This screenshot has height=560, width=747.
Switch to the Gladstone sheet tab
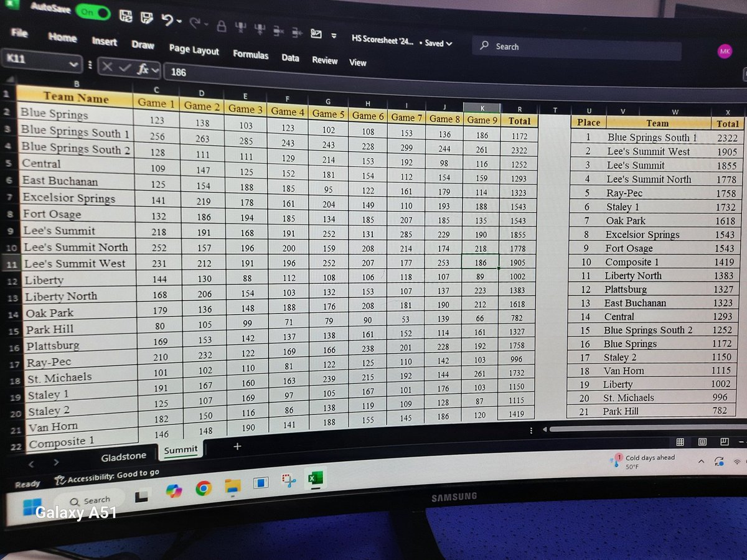[123, 457]
